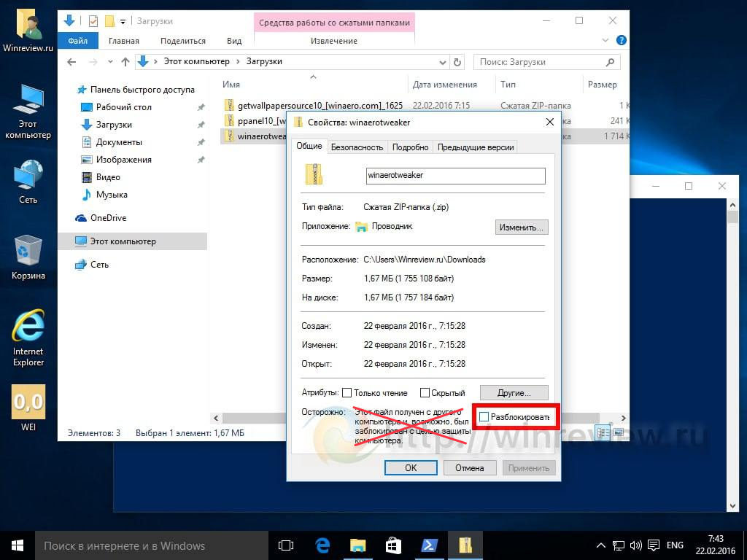Show hidden tray icons chevron

click(601, 545)
